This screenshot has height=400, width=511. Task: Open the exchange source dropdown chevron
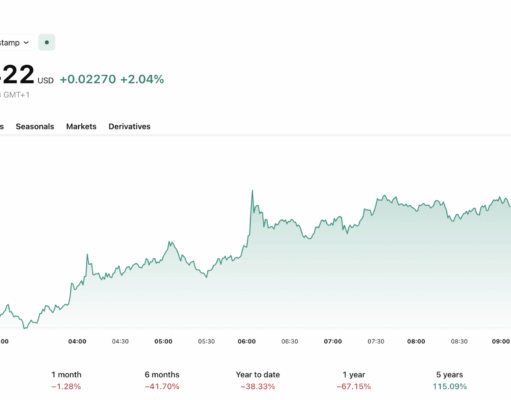click(26, 43)
